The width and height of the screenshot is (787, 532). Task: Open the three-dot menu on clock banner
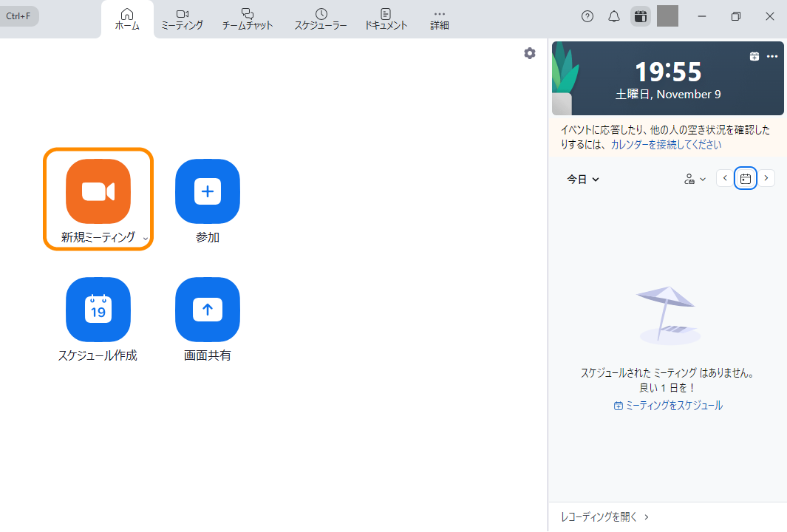(772, 56)
